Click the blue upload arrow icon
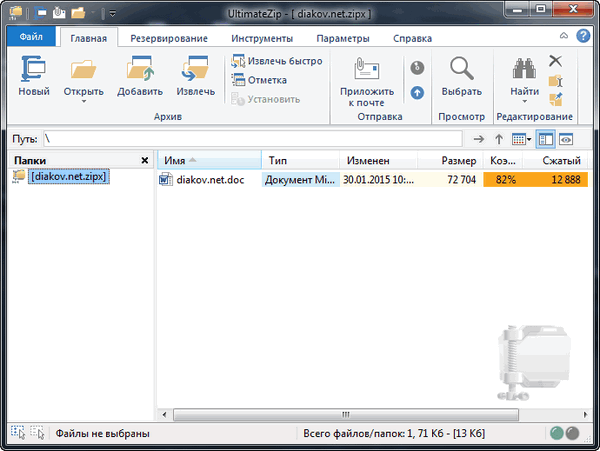The image size is (600, 451). point(417,93)
